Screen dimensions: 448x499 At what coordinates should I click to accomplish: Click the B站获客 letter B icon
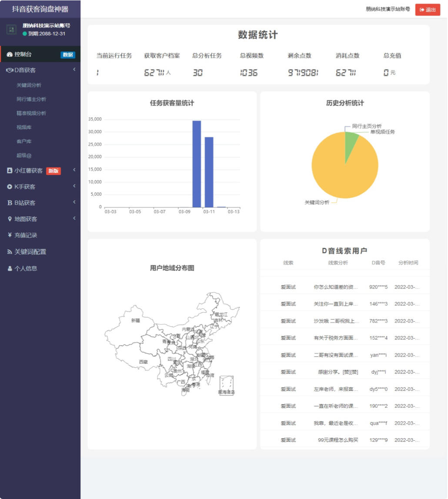pyautogui.click(x=10, y=203)
